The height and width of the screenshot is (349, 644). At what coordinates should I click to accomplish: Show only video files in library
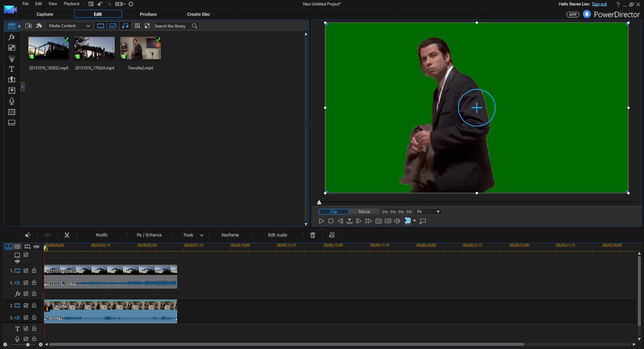pyautogui.click(x=101, y=26)
